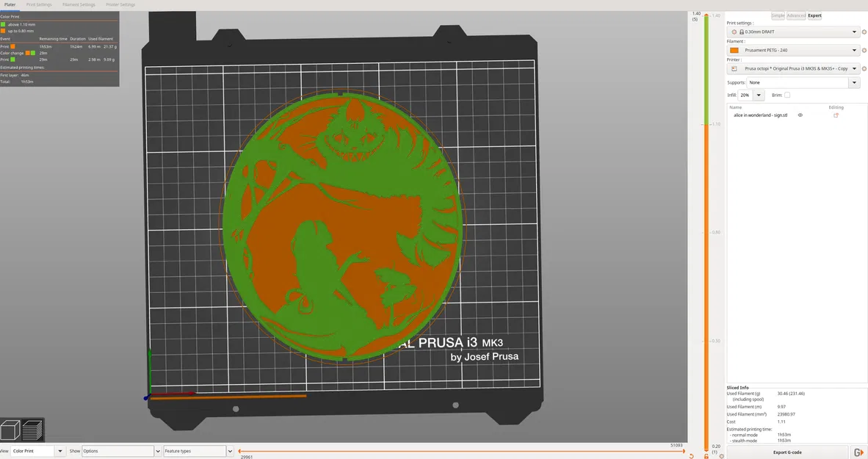Image resolution: width=868 pixels, height=459 pixels.
Task: Select Advanced mode
Action: click(796, 15)
